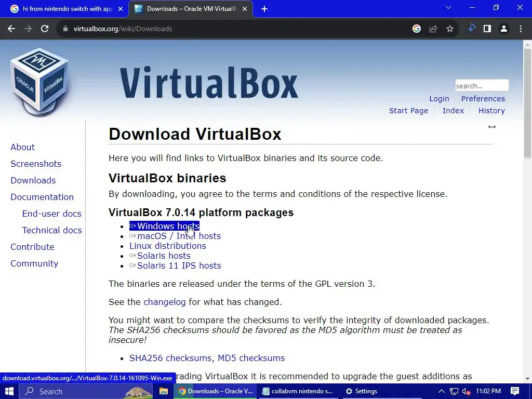This screenshot has height=399, width=532.
Task: Click the taskbar Search box
Action: [x=86, y=391]
